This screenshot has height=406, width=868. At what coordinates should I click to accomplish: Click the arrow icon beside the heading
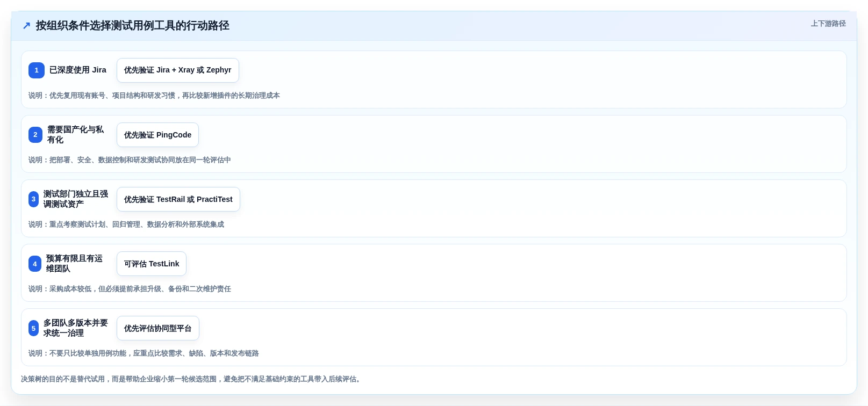pyautogui.click(x=26, y=26)
